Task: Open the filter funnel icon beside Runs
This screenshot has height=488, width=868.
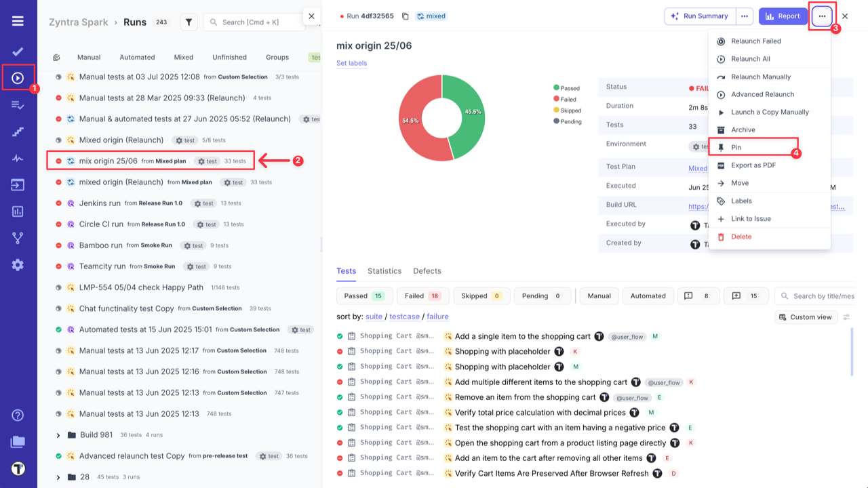Action: click(189, 21)
